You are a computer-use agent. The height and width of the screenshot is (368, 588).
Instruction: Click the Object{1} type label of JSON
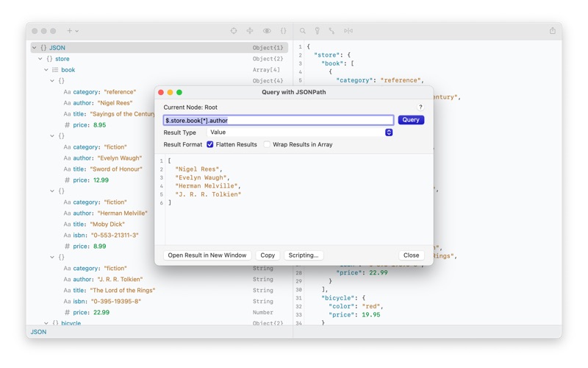(x=268, y=48)
